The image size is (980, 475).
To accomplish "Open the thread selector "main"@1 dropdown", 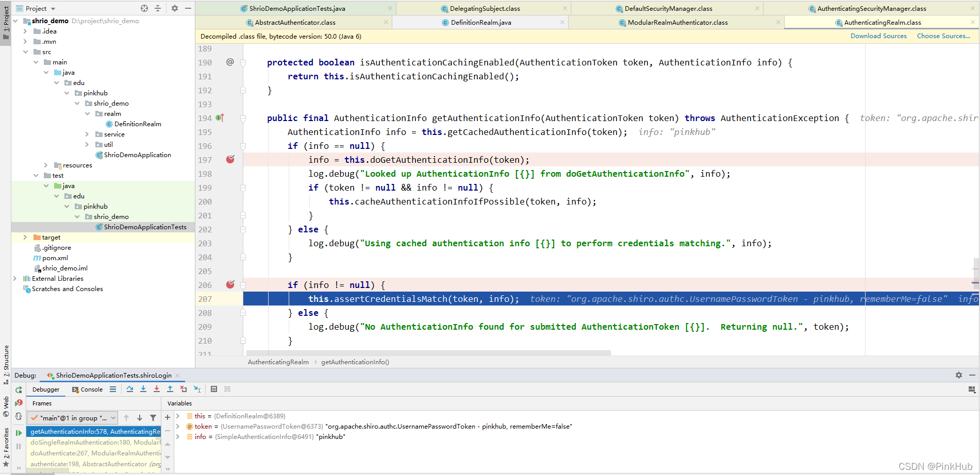I will 73,418.
